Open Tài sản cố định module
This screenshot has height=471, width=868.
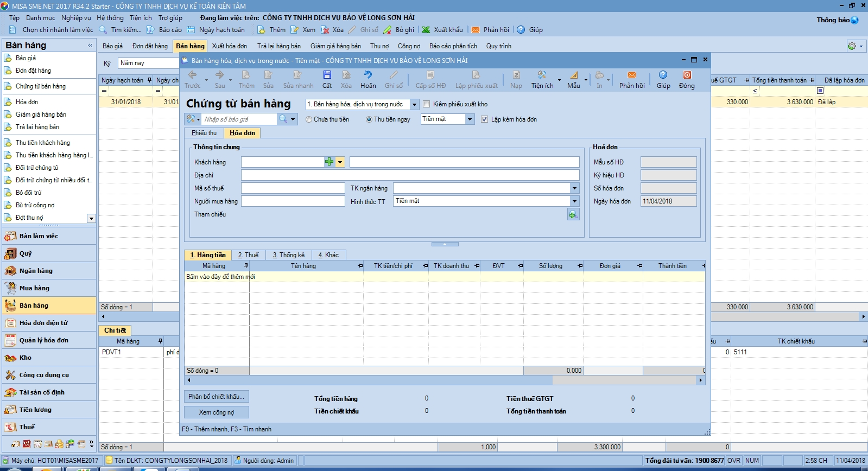click(x=49, y=392)
